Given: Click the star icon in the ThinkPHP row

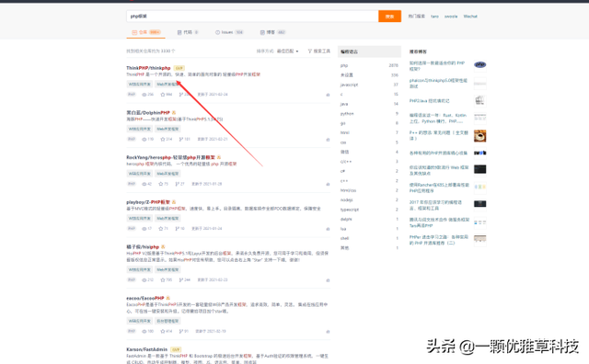Looking at the screenshot, I should click(163, 95).
